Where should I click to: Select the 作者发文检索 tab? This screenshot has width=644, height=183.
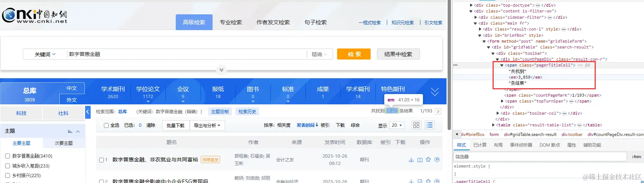tap(273, 22)
